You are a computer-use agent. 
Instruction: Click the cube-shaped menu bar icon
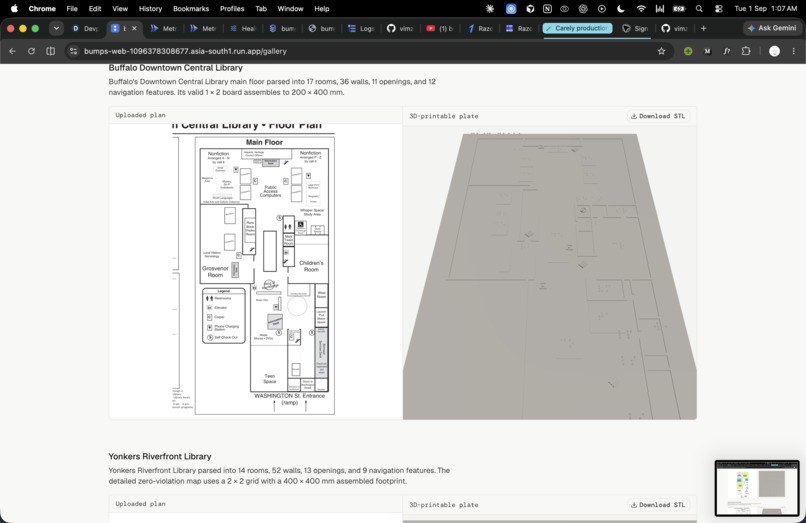(x=530, y=8)
